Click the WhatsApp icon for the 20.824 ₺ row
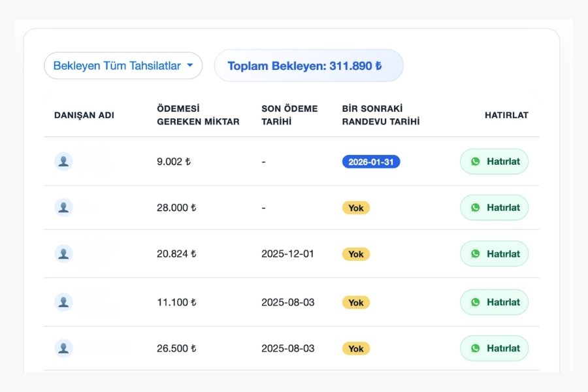588x392 pixels. (x=476, y=253)
